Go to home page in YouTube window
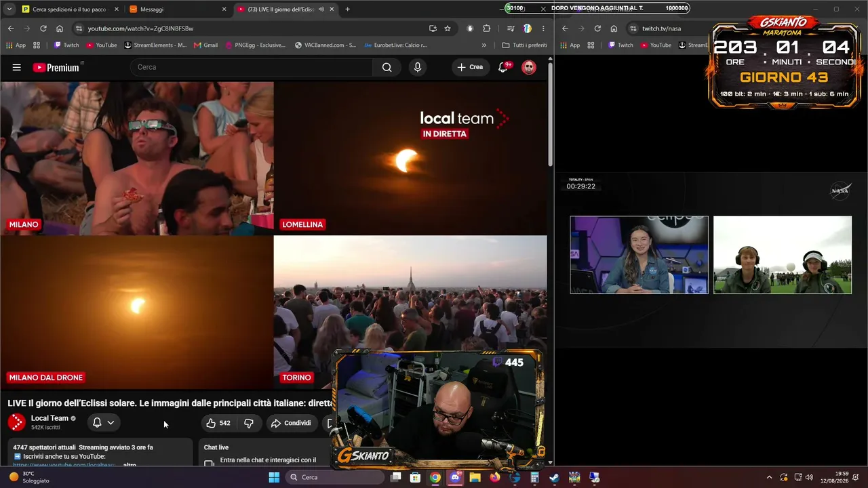This screenshot has height=488, width=868. pyautogui.click(x=60, y=28)
